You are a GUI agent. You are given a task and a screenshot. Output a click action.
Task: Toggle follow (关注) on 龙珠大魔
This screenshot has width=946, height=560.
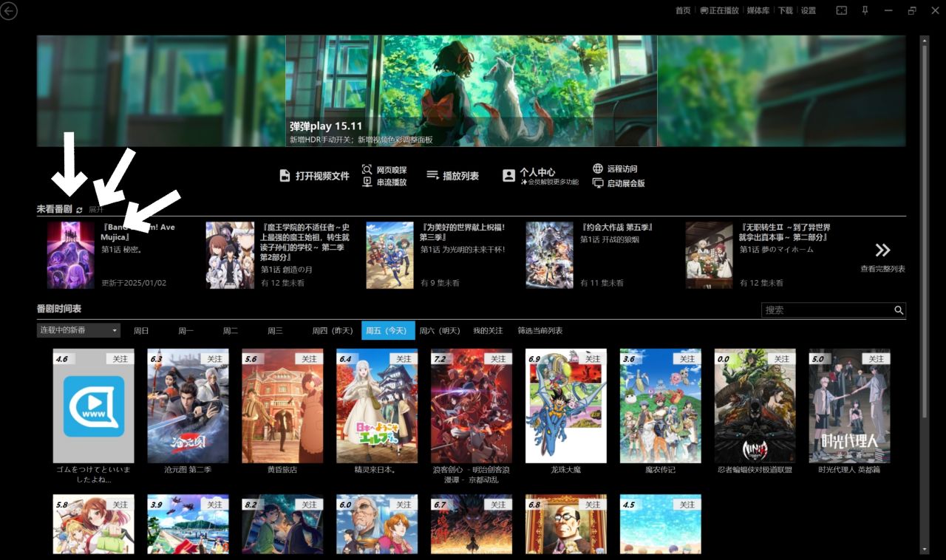pyautogui.click(x=593, y=359)
